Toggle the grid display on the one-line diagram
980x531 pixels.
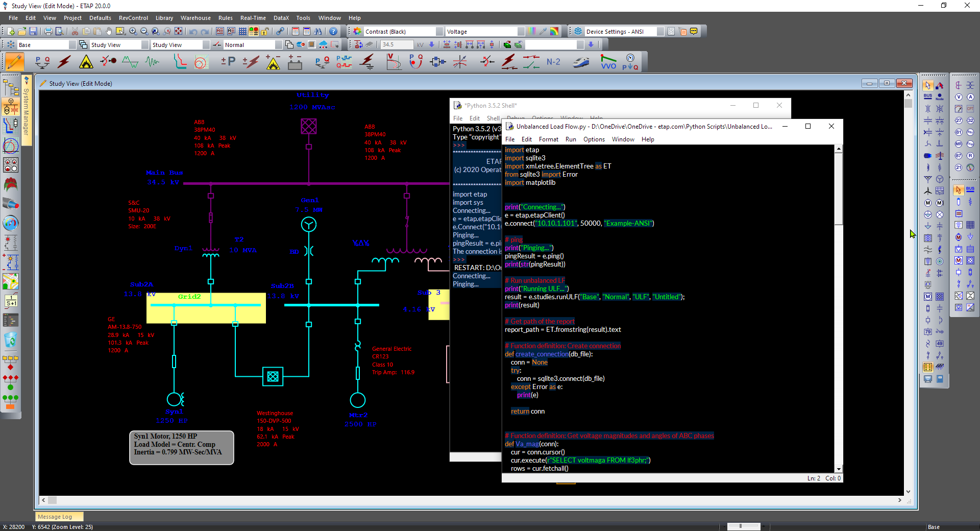pyautogui.click(x=242, y=31)
